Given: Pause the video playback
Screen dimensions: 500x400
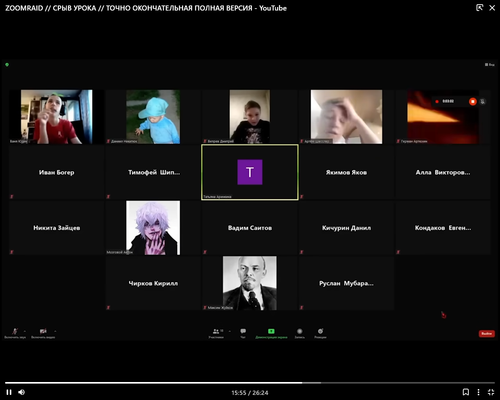Looking at the screenshot, I should tap(9, 392).
